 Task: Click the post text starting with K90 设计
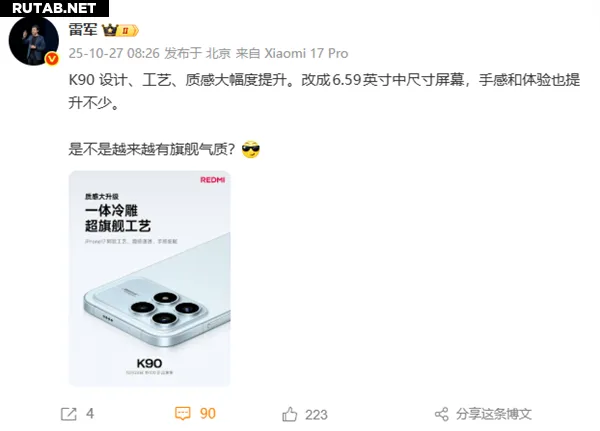pos(324,91)
